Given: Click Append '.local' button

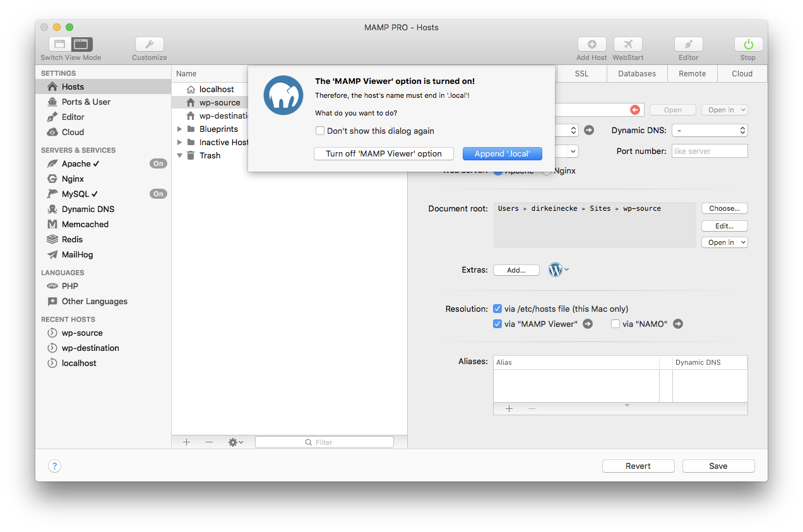Looking at the screenshot, I should click(503, 153).
